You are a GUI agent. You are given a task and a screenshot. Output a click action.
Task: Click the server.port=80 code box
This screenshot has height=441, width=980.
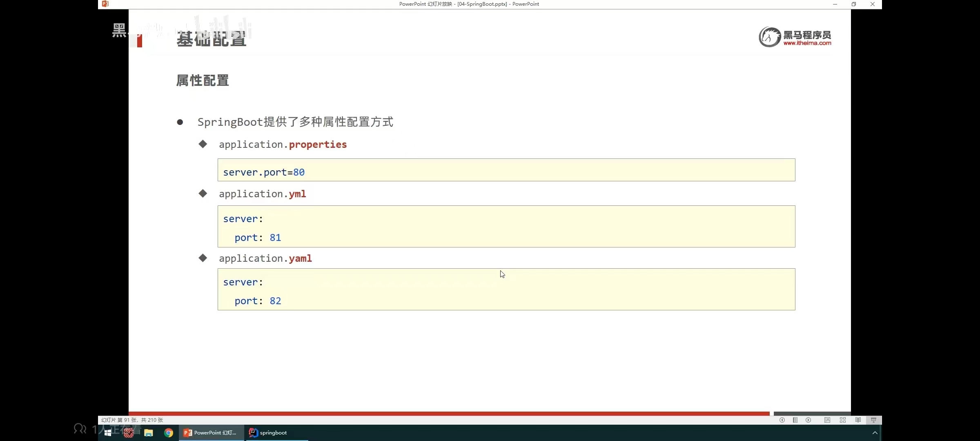point(506,170)
